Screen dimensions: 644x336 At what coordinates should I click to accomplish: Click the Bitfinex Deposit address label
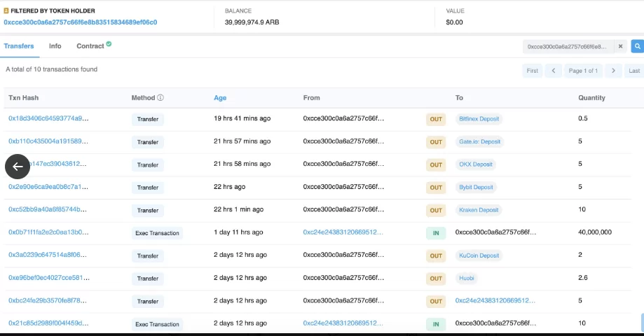coord(479,119)
